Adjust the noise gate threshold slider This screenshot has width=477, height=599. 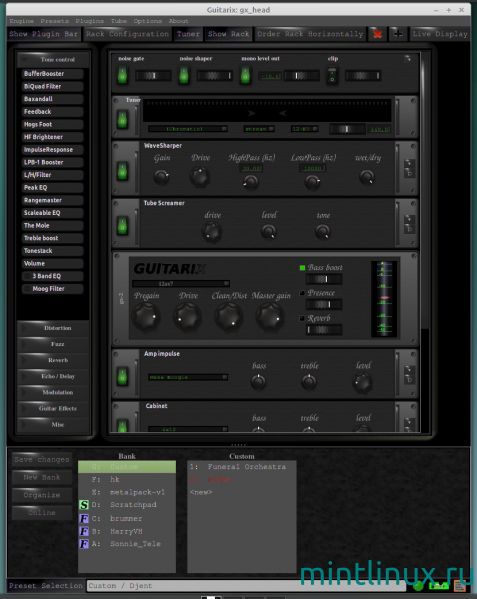[x=153, y=76]
